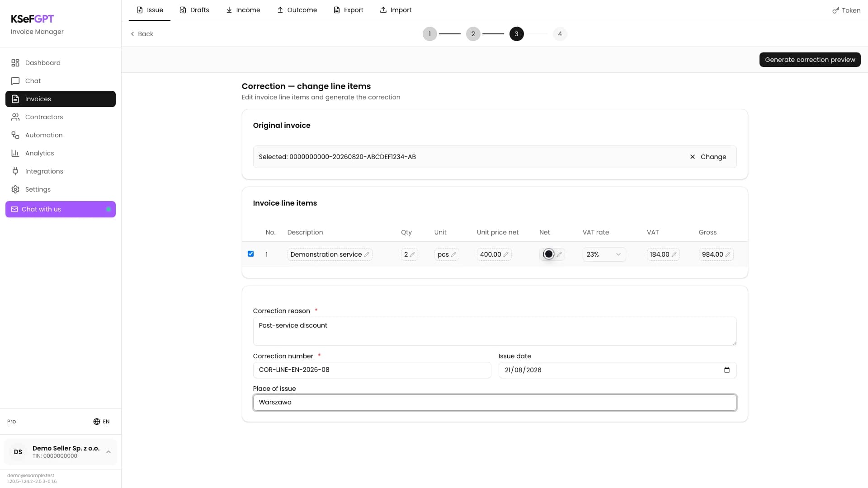Image resolution: width=868 pixels, height=488 pixels.
Task: Click the DS account avatar
Action: [18, 452]
